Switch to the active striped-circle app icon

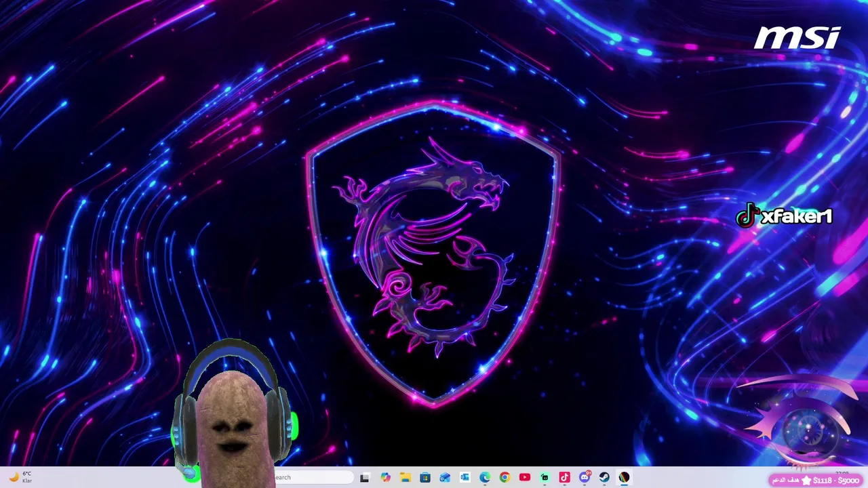624,477
